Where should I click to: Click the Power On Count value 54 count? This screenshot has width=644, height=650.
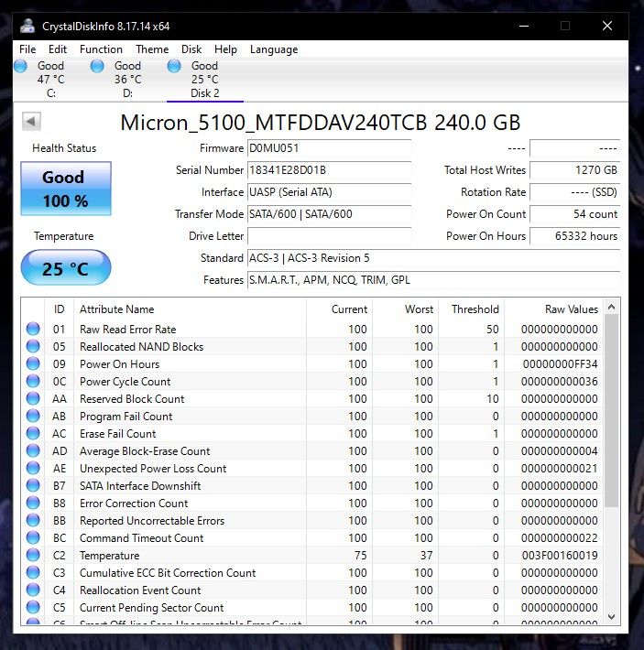[x=574, y=214]
